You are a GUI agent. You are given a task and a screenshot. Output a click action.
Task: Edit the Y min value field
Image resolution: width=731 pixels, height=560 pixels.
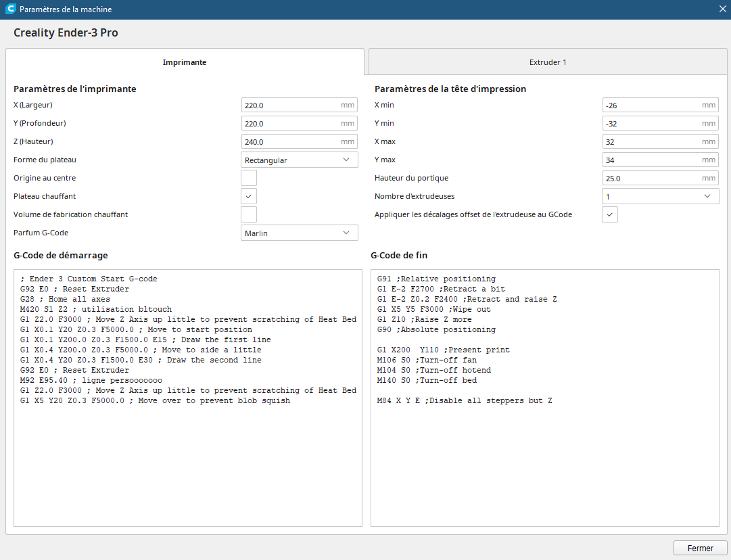[660, 123]
